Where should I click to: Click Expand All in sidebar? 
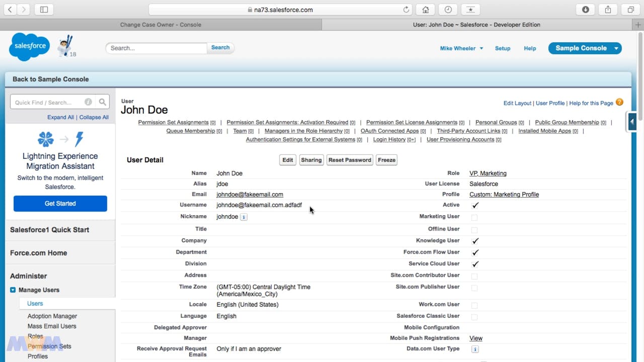60,117
